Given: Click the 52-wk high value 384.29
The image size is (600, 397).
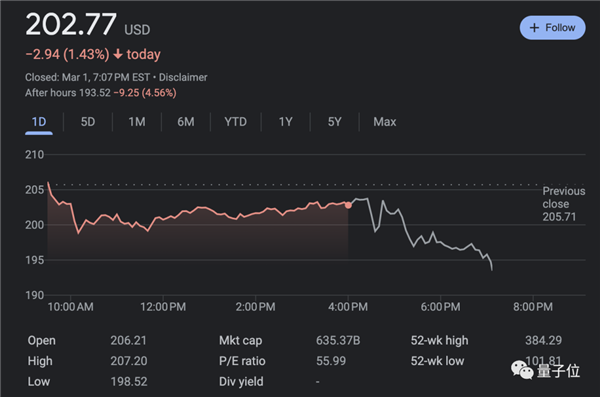Looking at the screenshot, I should click(x=543, y=340).
